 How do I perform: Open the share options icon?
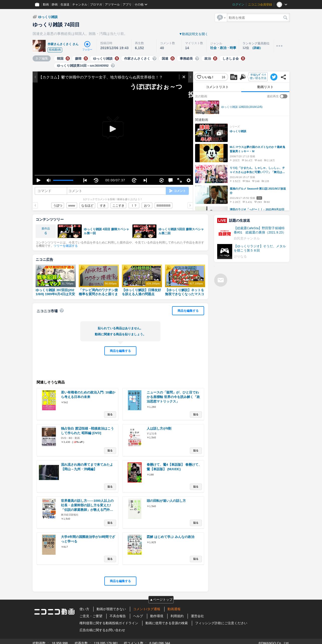point(283,77)
